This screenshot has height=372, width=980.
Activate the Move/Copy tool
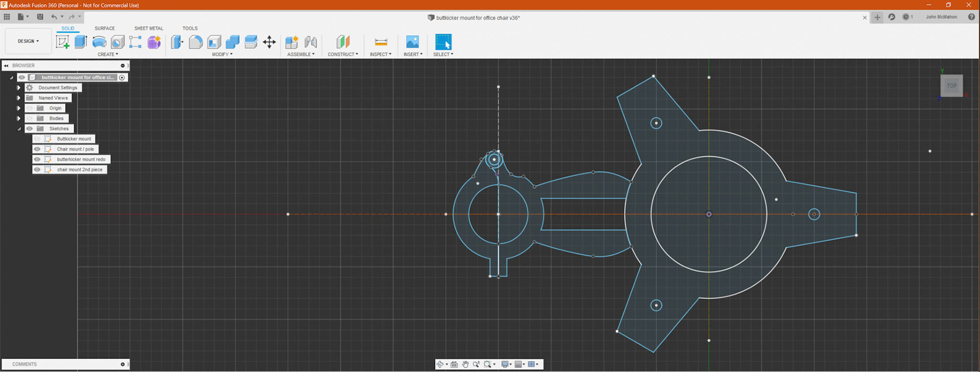(x=269, y=42)
